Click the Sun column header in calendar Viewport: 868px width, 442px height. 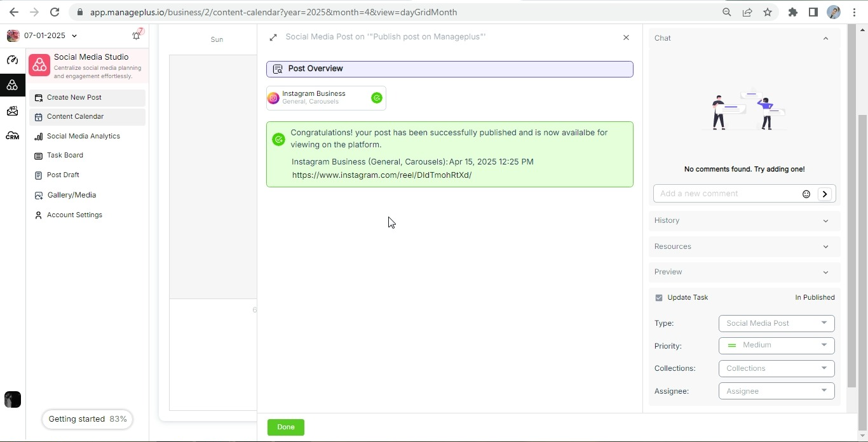click(217, 40)
